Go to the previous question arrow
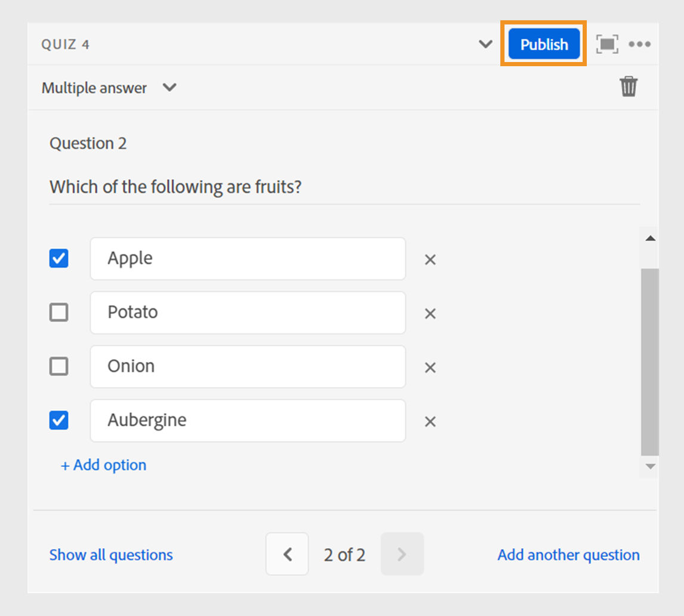This screenshot has height=616, width=684. tap(287, 555)
